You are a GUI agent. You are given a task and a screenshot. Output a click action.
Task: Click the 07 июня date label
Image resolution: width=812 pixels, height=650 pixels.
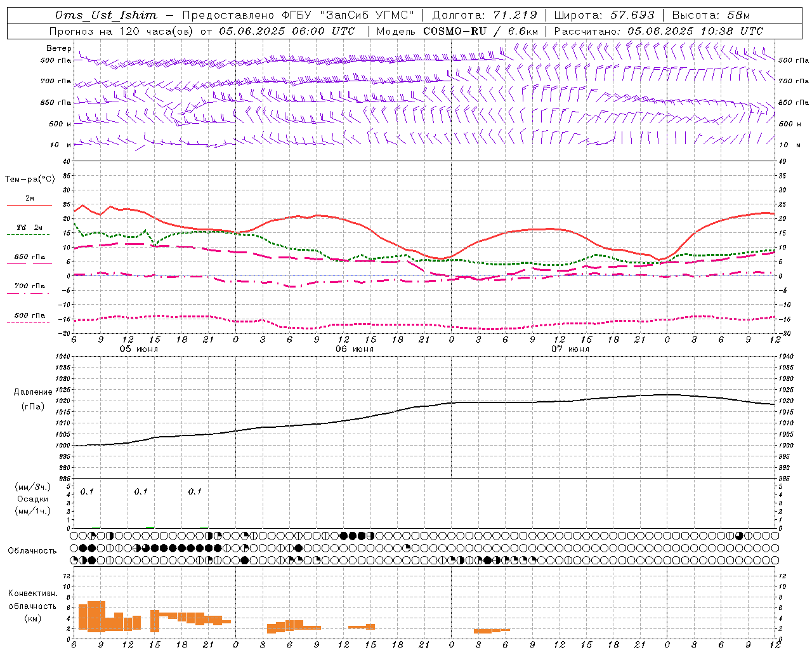[570, 349]
